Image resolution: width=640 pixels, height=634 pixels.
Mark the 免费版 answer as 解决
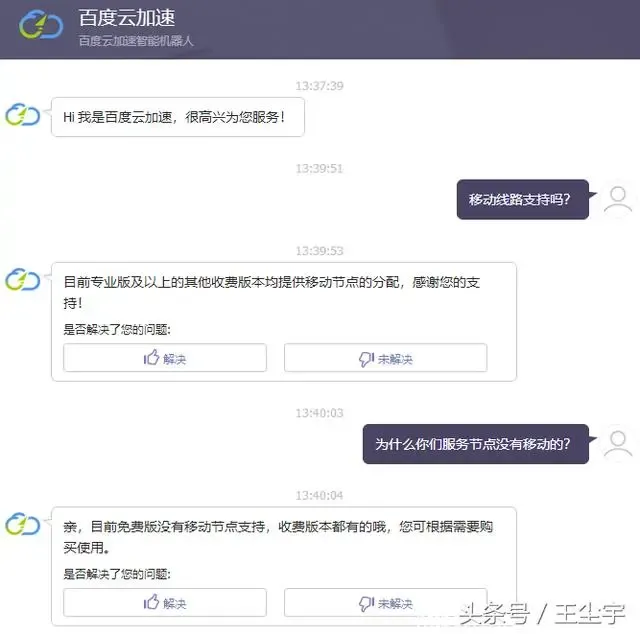click(x=165, y=603)
